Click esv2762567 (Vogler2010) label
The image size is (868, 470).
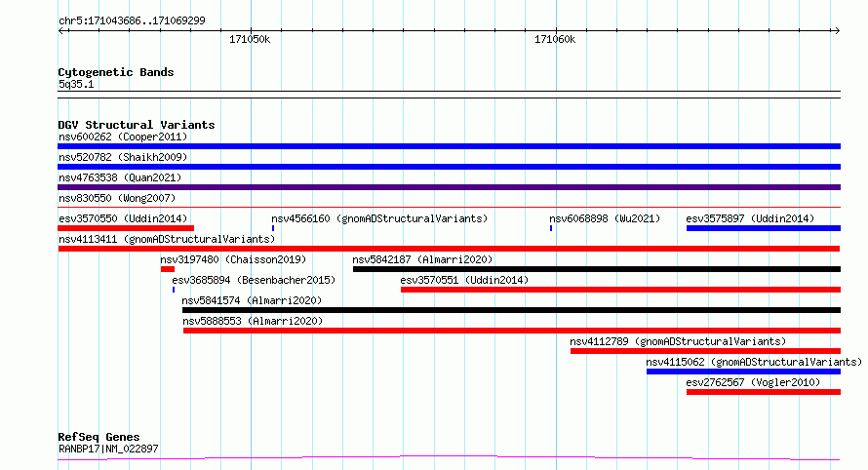(753, 382)
